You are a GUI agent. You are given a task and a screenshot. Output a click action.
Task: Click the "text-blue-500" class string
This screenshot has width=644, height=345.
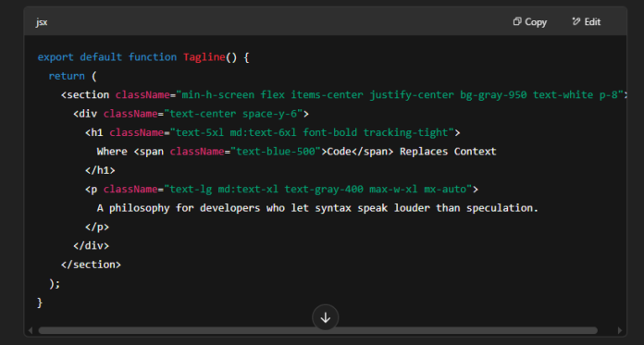pos(276,152)
